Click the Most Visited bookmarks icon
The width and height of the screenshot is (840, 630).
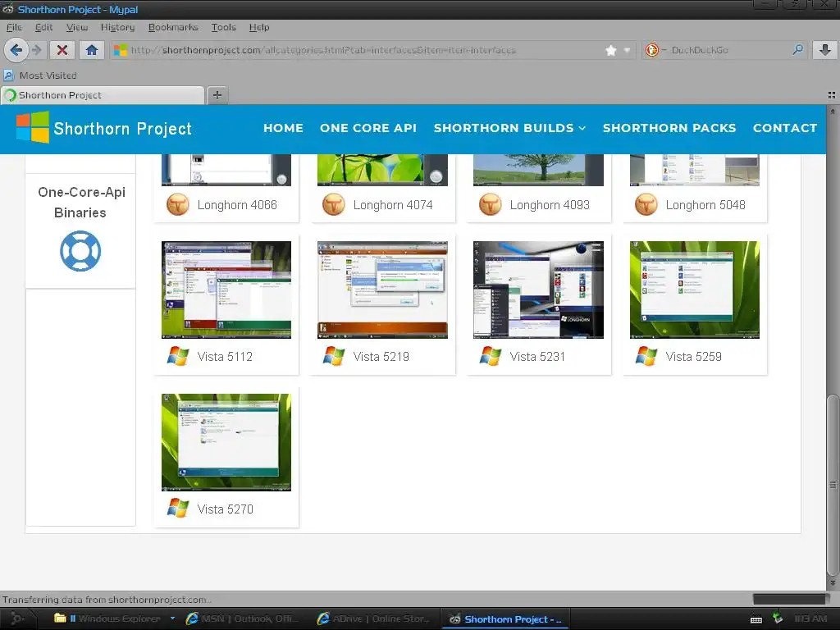[x=9, y=75]
